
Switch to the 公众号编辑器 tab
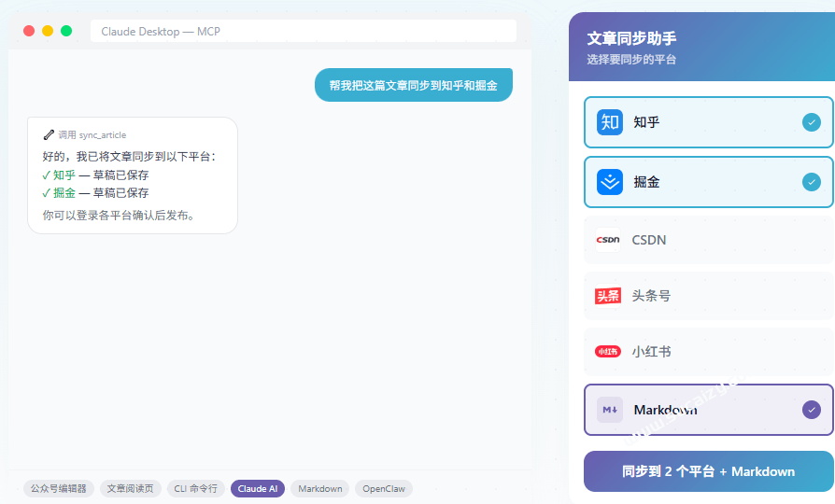coord(59,488)
